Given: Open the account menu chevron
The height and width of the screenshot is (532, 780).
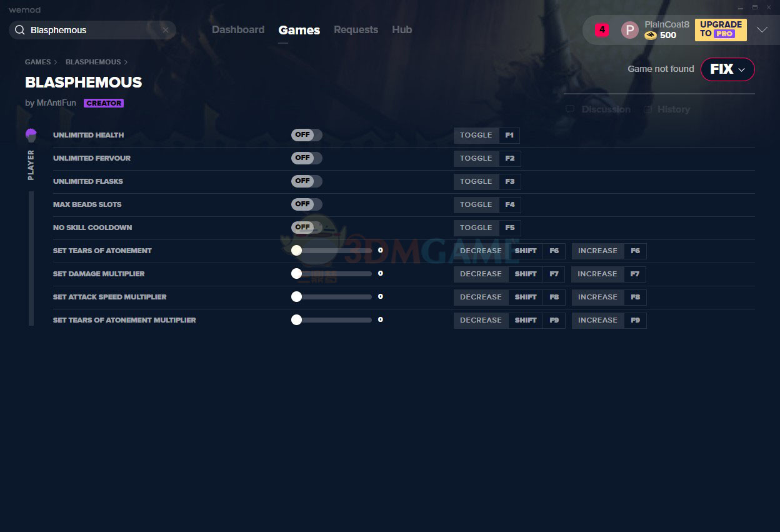Looking at the screenshot, I should pyautogui.click(x=762, y=30).
